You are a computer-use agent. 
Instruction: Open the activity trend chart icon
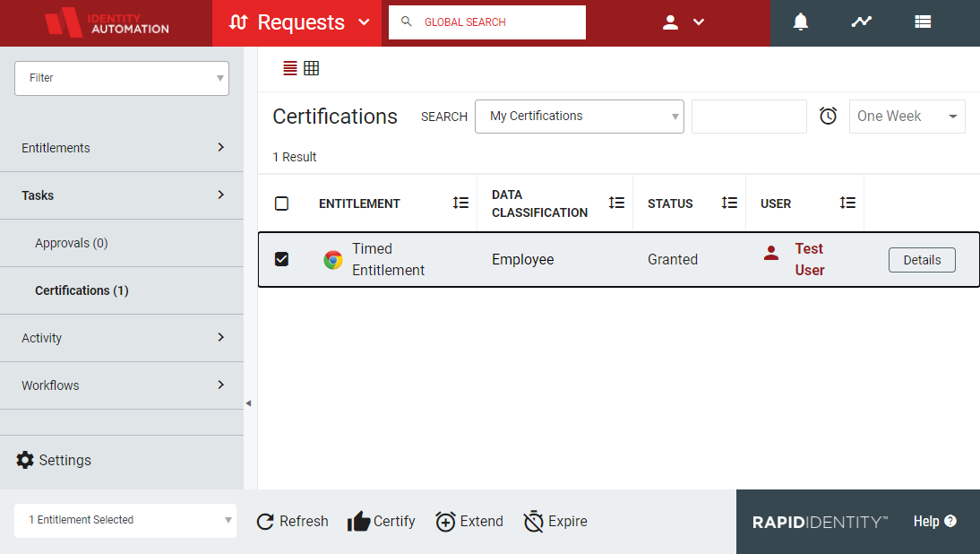861,22
